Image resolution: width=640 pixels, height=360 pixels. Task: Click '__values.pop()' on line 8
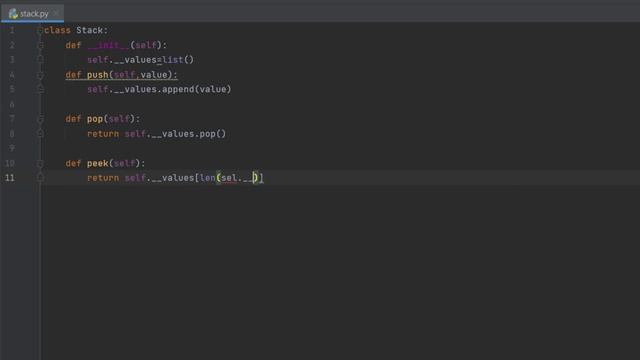click(x=189, y=134)
